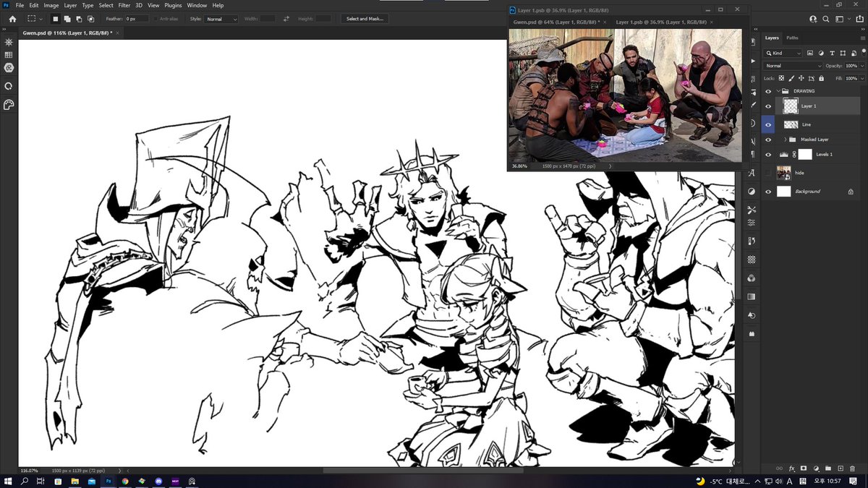Switch to Gwen.psd @ 64% tab in floating window

[556, 22]
